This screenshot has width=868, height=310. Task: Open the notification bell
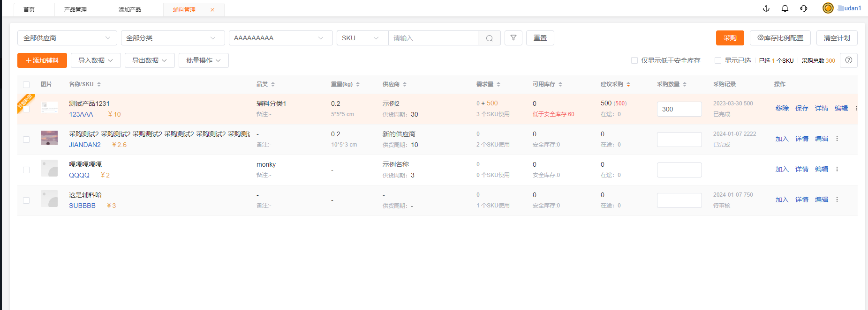pos(785,8)
